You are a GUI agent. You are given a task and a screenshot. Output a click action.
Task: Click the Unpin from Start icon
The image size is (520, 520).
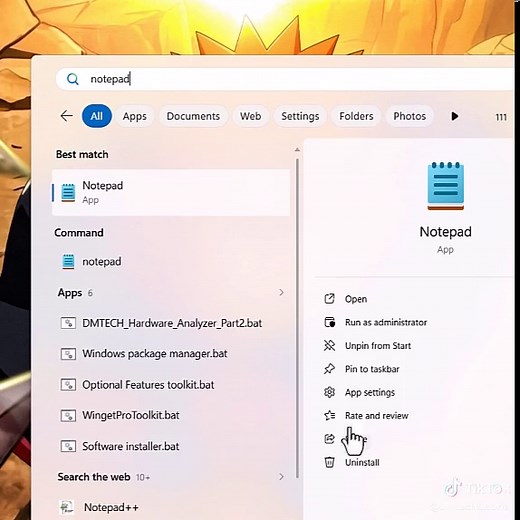tap(329, 345)
